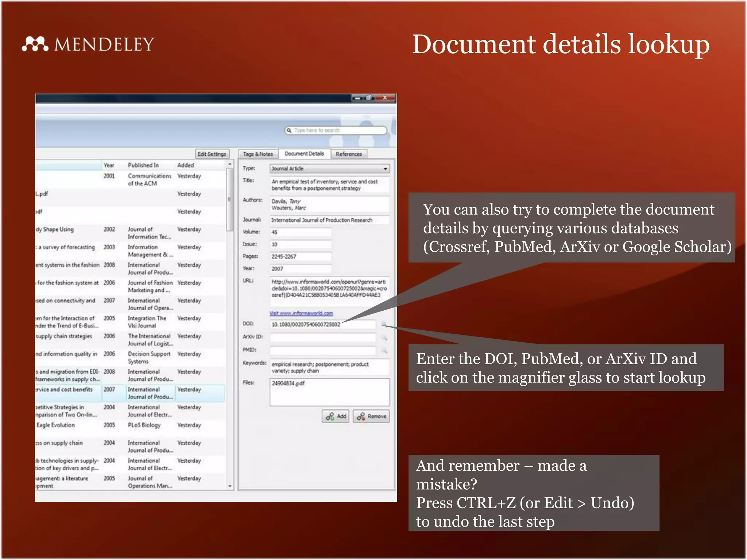747x560 pixels.
Task: Click the DOI input field
Action: click(323, 324)
